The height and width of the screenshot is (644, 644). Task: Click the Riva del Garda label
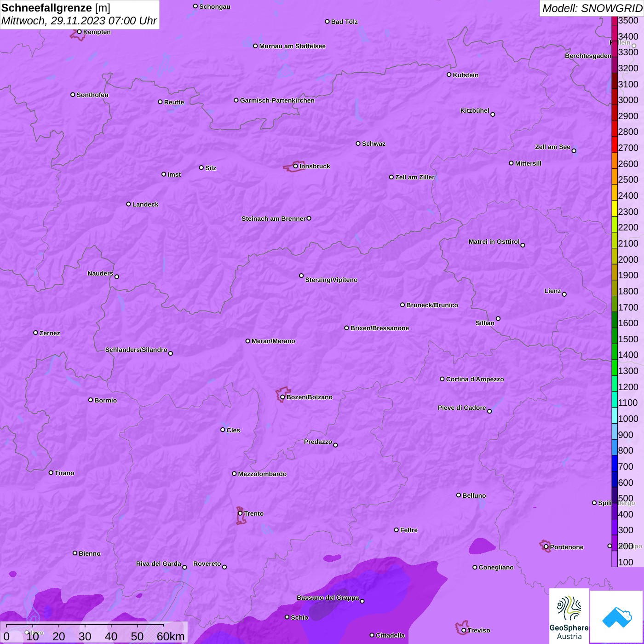pos(159,563)
